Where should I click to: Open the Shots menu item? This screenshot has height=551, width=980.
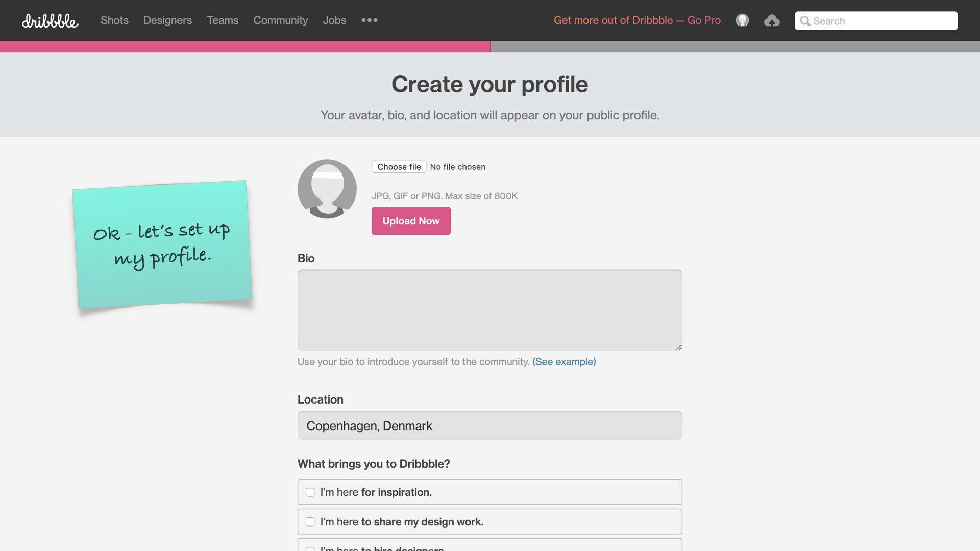pos(114,20)
